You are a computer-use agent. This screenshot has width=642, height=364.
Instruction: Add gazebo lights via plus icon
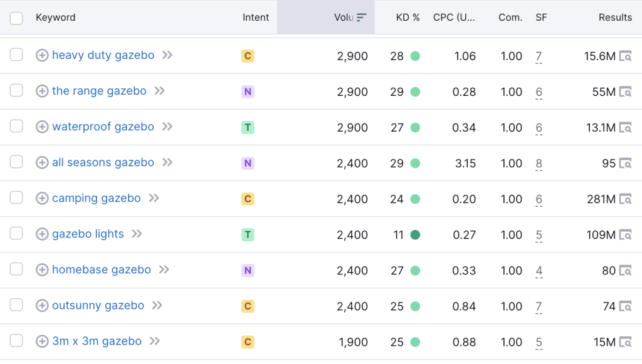pyautogui.click(x=42, y=234)
